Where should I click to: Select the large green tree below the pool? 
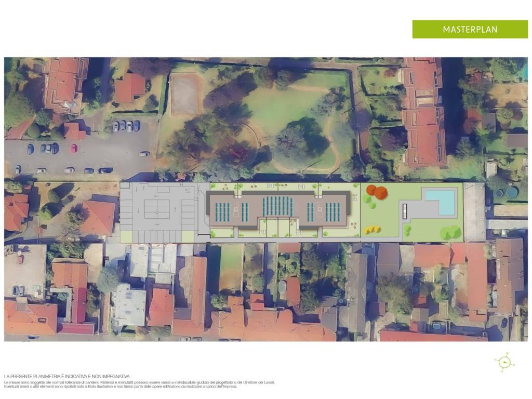pyautogui.click(x=451, y=232)
